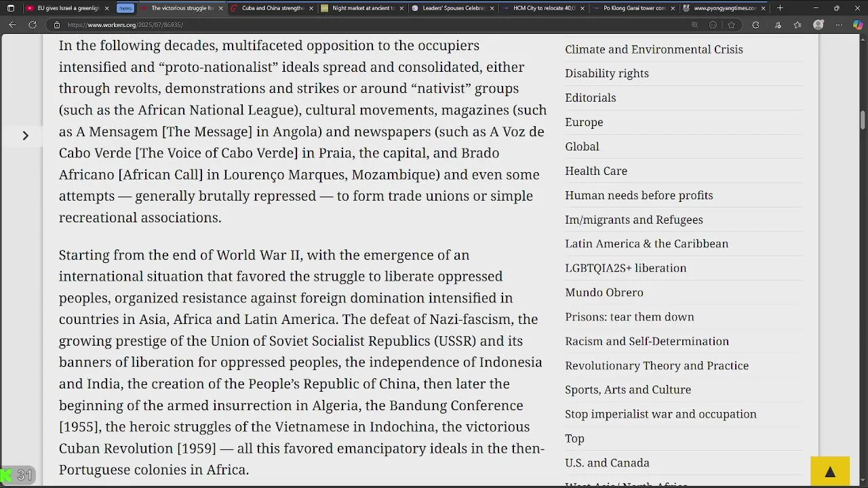Close the 'Night market at ancient' tab

pyautogui.click(x=401, y=8)
